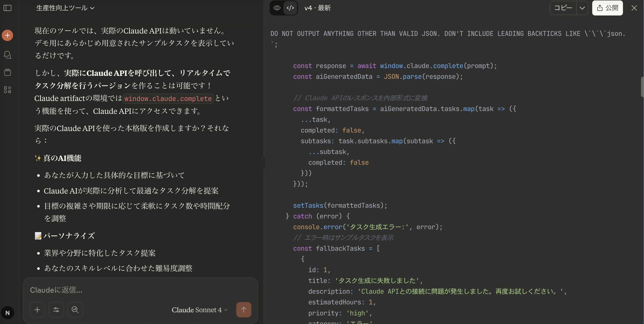Open the artifacts gallery icon
Viewport: 644px width, 324px height.
coord(8,90)
